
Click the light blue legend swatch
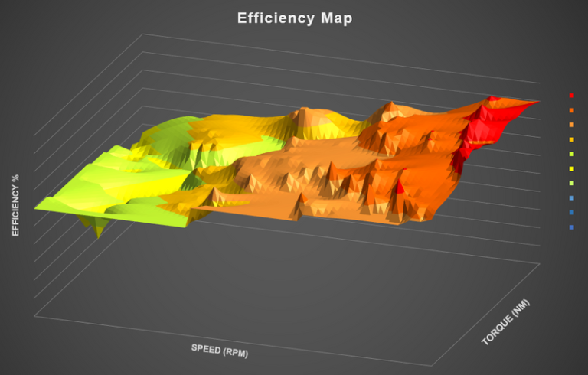[571, 198]
